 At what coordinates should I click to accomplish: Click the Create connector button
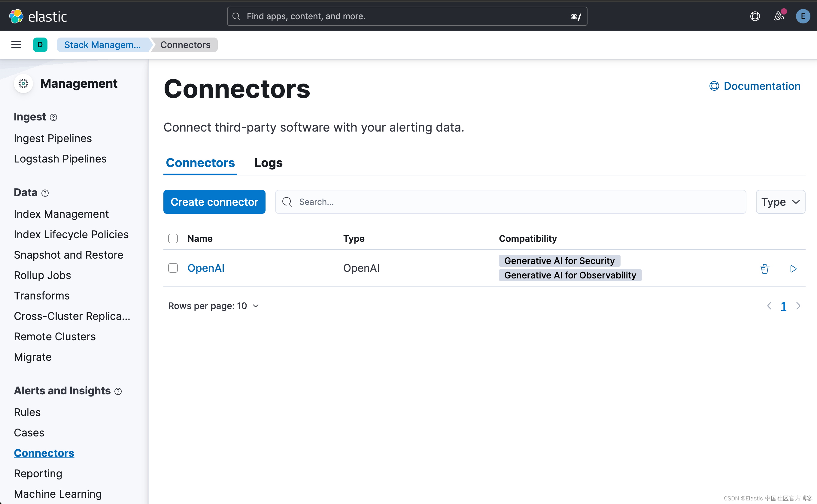pos(214,202)
